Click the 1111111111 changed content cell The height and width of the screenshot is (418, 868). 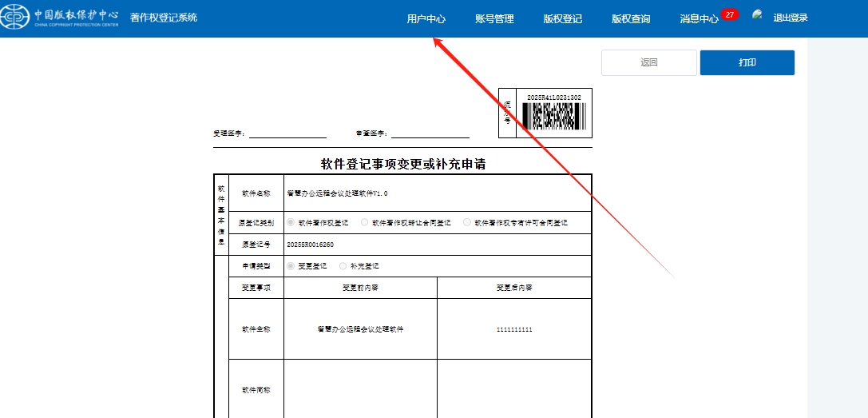click(513, 329)
